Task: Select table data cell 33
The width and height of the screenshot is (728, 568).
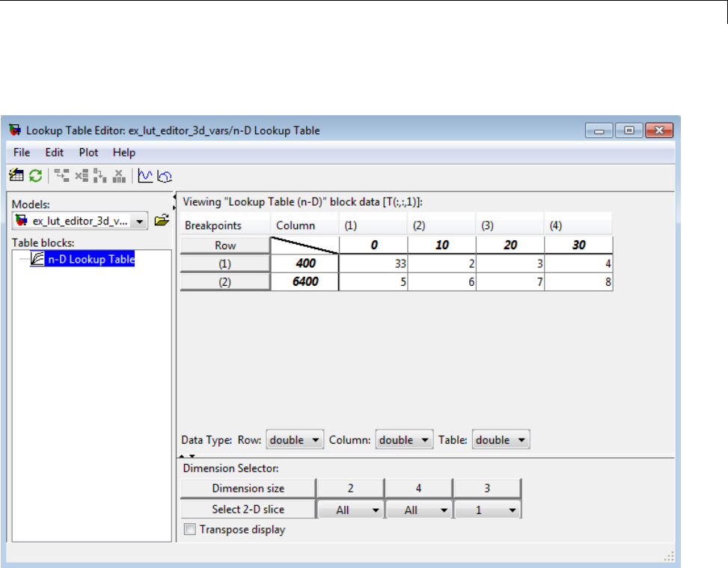Action: coord(373,264)
